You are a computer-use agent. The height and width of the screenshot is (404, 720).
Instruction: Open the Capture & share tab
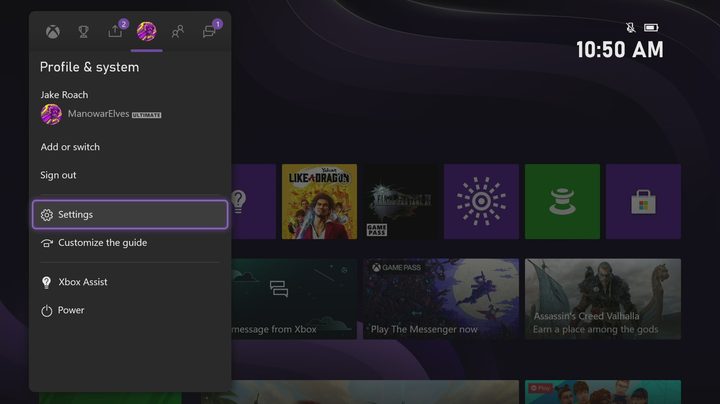coord(116,30)
